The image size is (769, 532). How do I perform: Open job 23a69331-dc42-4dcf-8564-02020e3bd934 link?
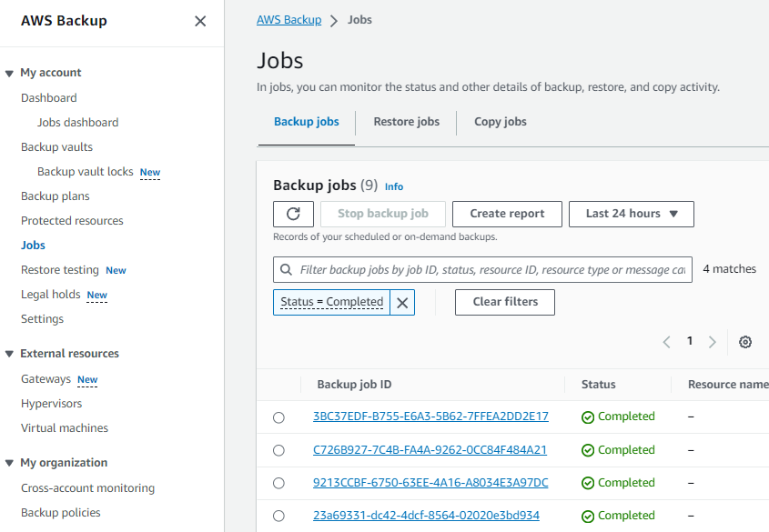426,516
